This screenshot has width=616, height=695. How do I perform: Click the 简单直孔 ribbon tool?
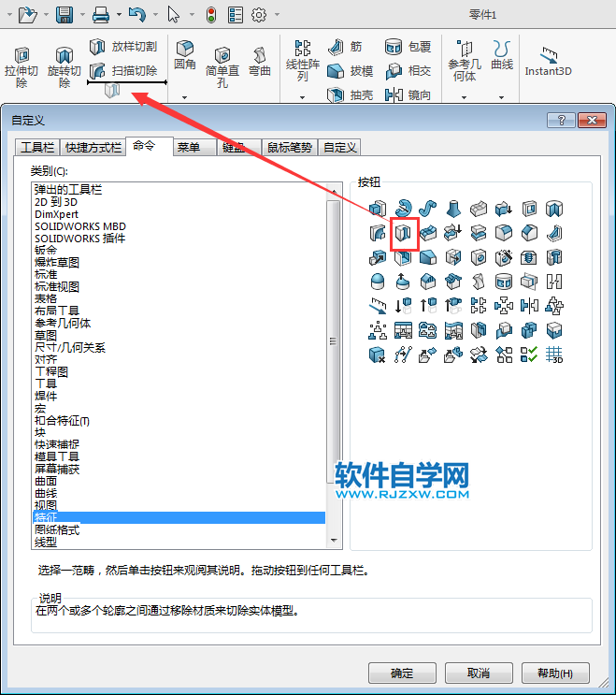222,67
